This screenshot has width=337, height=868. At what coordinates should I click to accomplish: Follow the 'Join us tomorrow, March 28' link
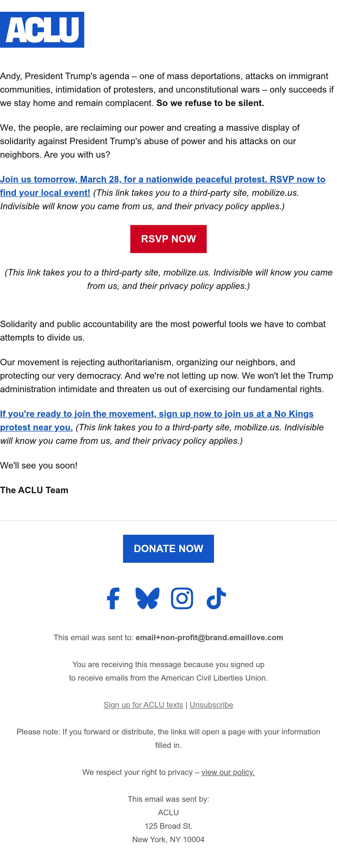coord(163,186)
